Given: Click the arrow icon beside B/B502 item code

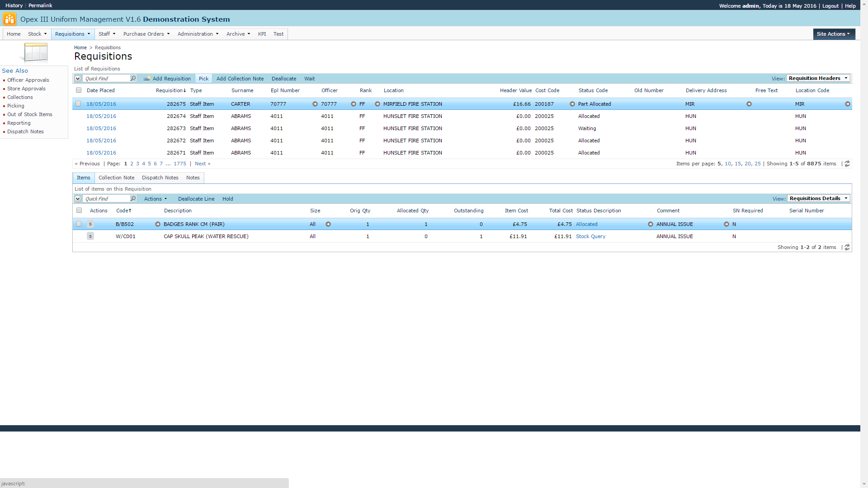Looking at the screenshot, I should pyautogui.click(x=158, y=224).
